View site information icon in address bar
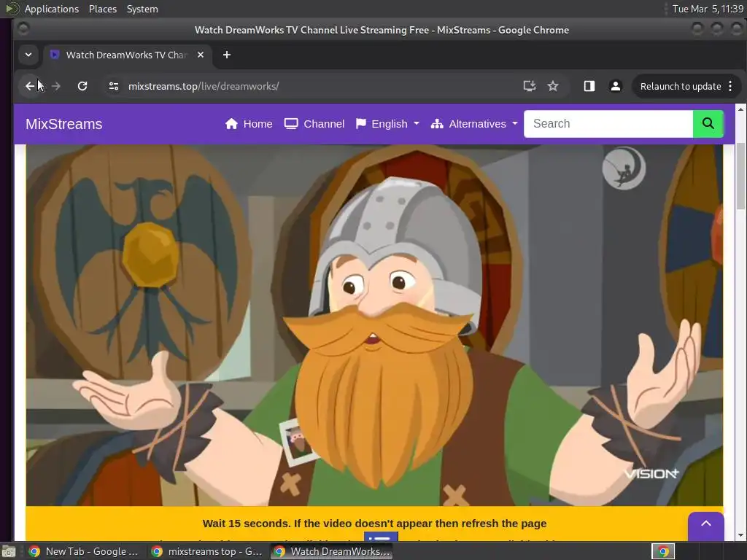The image size is (747, 560). 113,86
